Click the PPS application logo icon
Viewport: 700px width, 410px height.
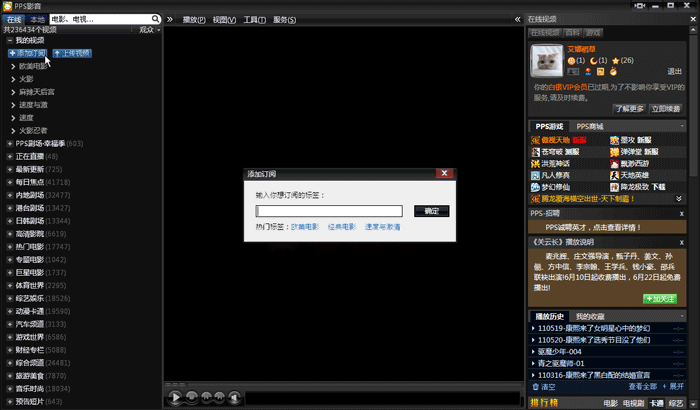[x=7, y=6]
